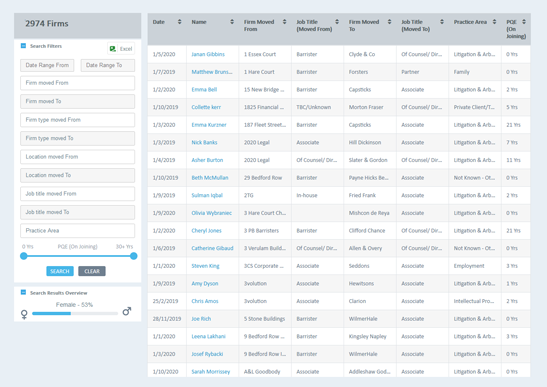This screenshot has width=547, height=387.
Task: Open the Firm type moved From field
Action: click(77, 120)
